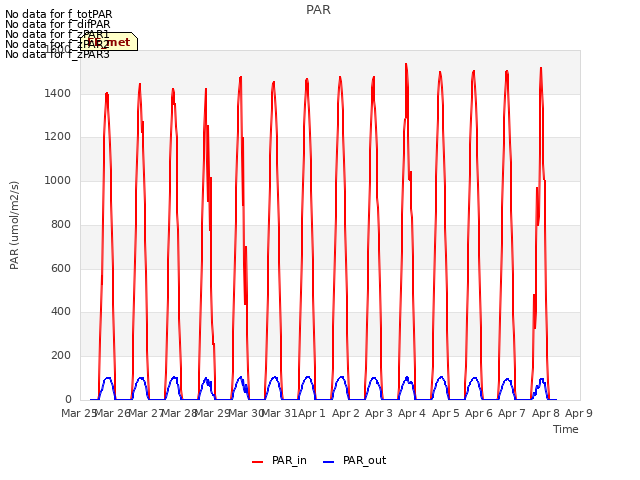Click the 'No data for f_difPAR' message
The image size is (640, 480).
pyautogui.click(x=58, y=24)
